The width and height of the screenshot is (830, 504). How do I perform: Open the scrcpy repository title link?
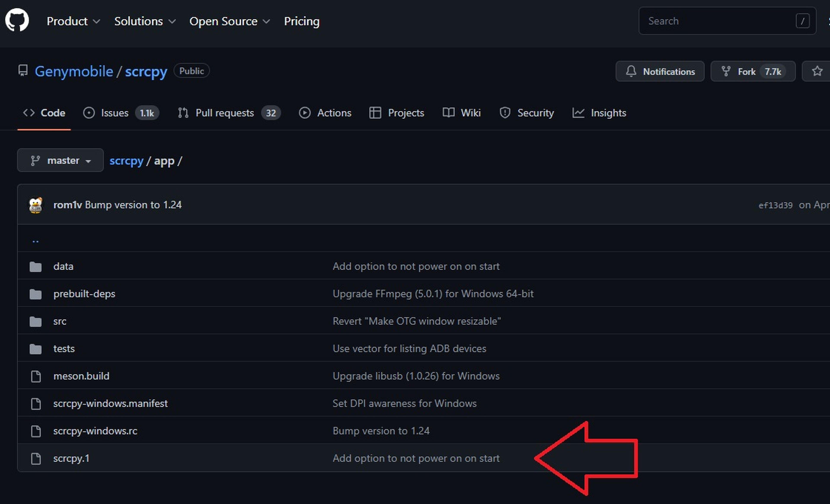point(146,72)
